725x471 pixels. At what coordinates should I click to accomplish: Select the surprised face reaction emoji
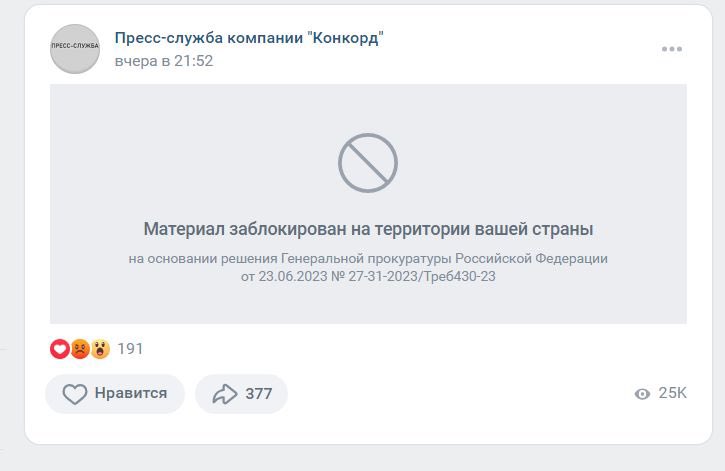pos(100,349)
